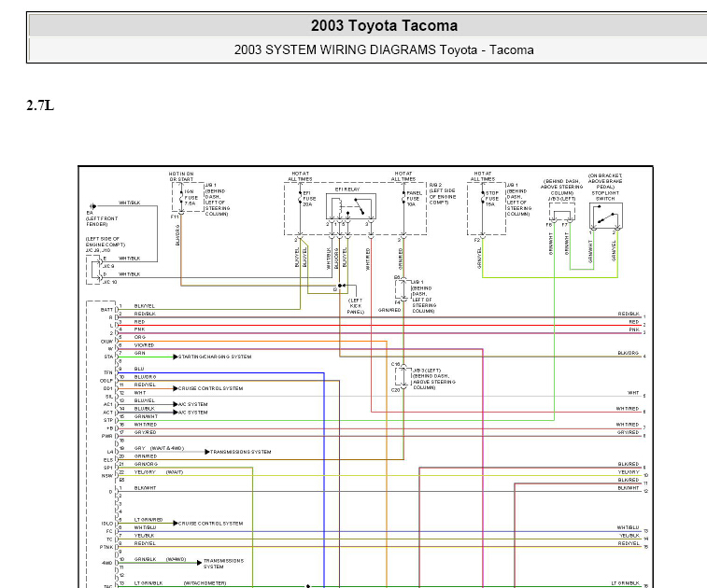Click the "STP" terminal label
The image size is (707, 588).
coord(108,420)
